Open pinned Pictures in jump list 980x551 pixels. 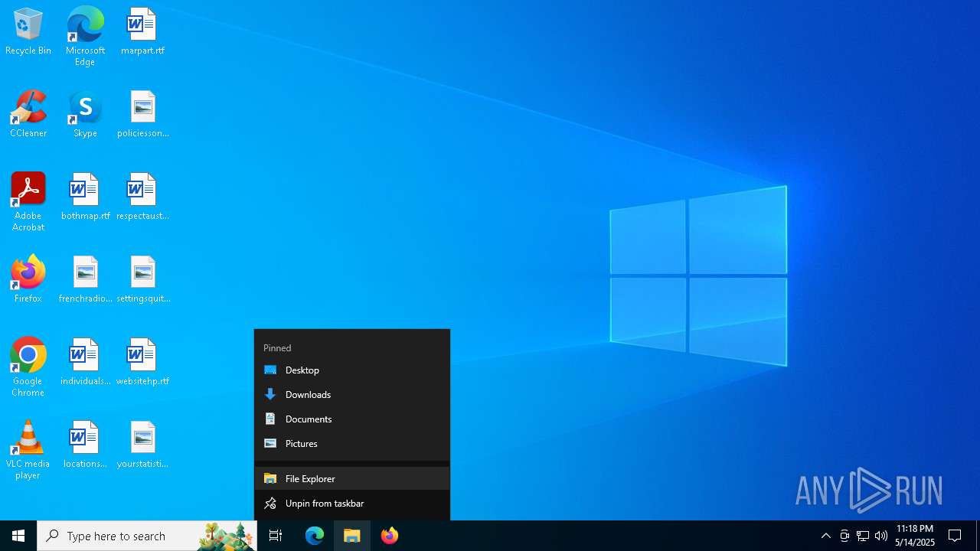[352, 443]
